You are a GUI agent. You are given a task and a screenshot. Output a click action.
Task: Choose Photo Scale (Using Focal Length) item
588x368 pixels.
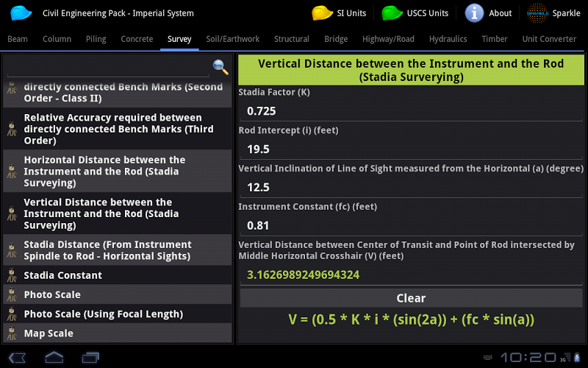tap(118, 314)
